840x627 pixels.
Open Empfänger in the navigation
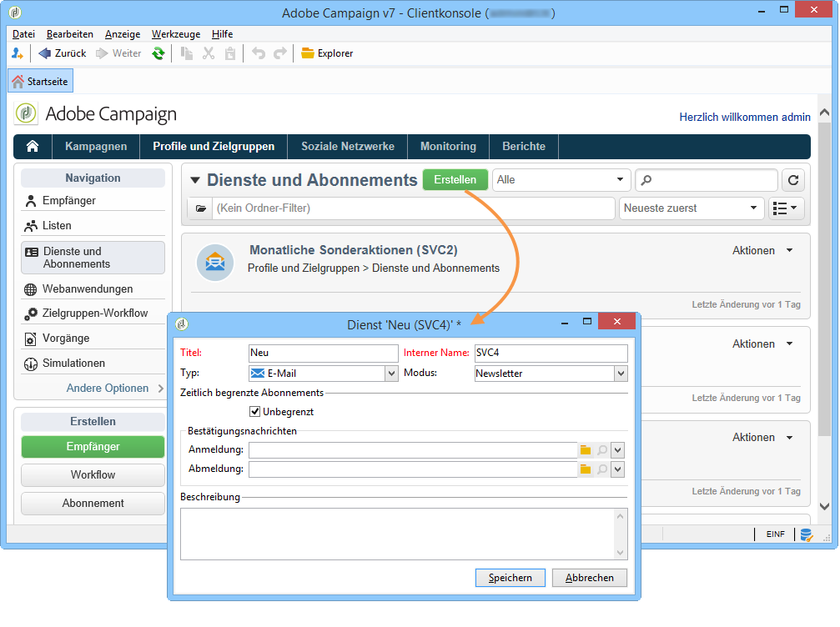pos(93,200)
